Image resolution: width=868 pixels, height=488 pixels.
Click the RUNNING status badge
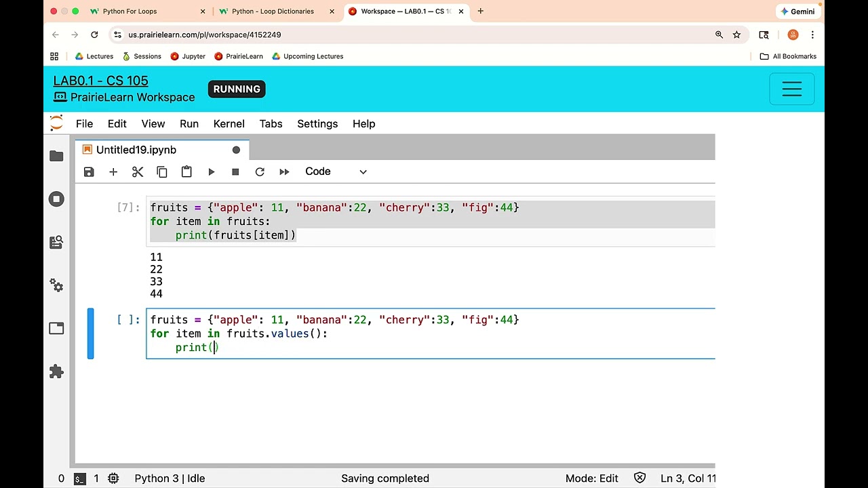[237, 89]
